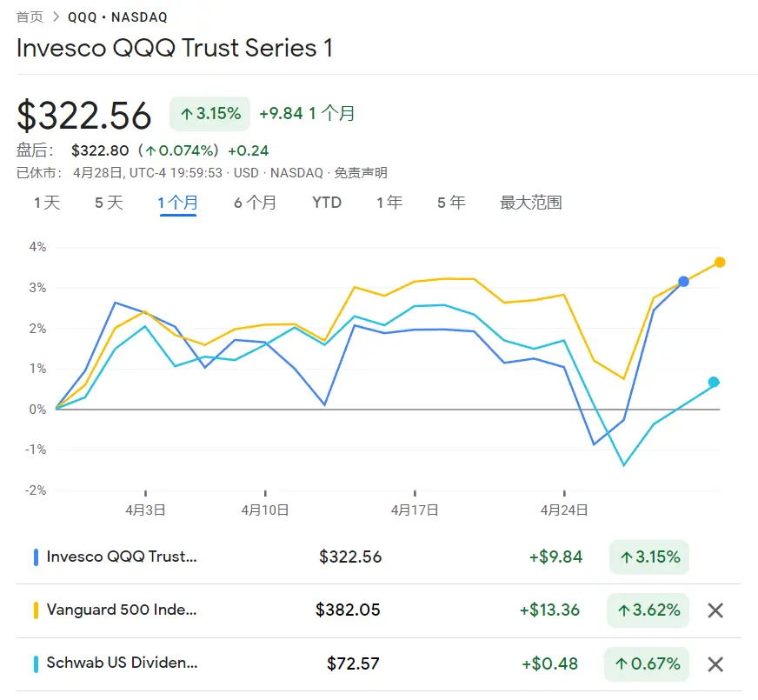
Task: Select the 最大范围 time range tab
Action: click(531, 203)
